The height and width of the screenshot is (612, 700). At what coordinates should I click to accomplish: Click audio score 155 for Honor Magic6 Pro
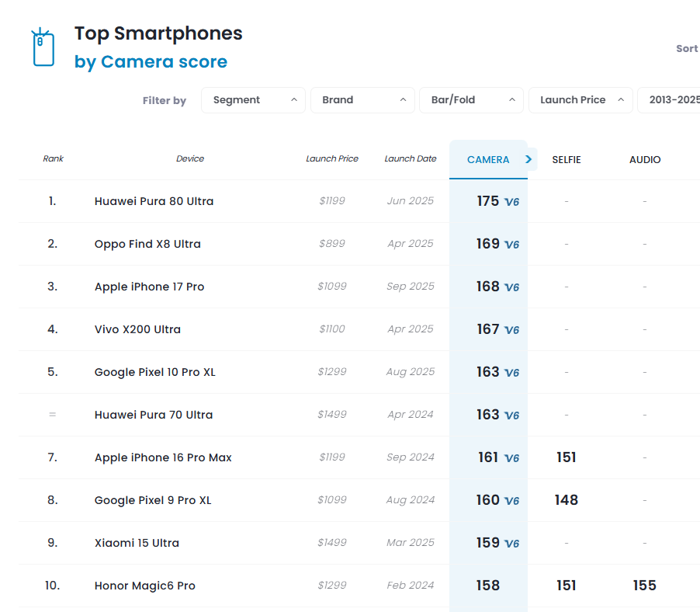pyautogui.click(x=645, y=585)
